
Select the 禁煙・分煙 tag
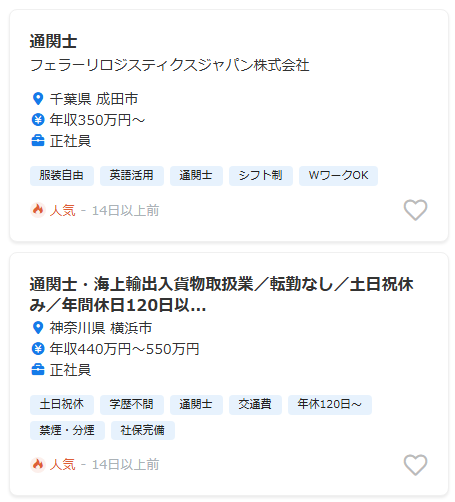(x=67, y=430)
